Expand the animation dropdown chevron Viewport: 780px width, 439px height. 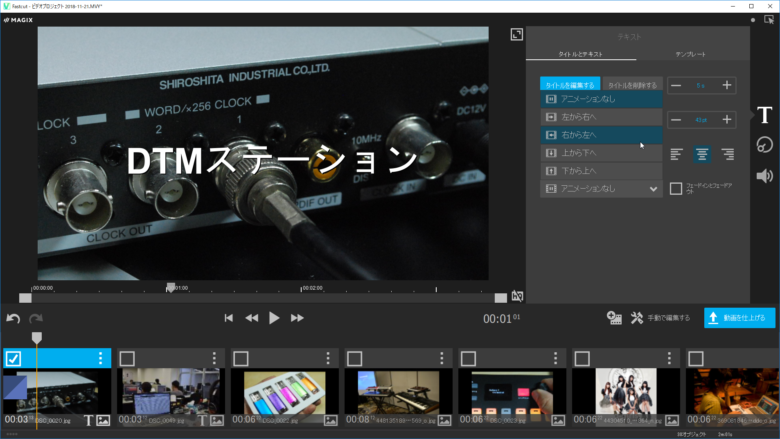(653, 189)
